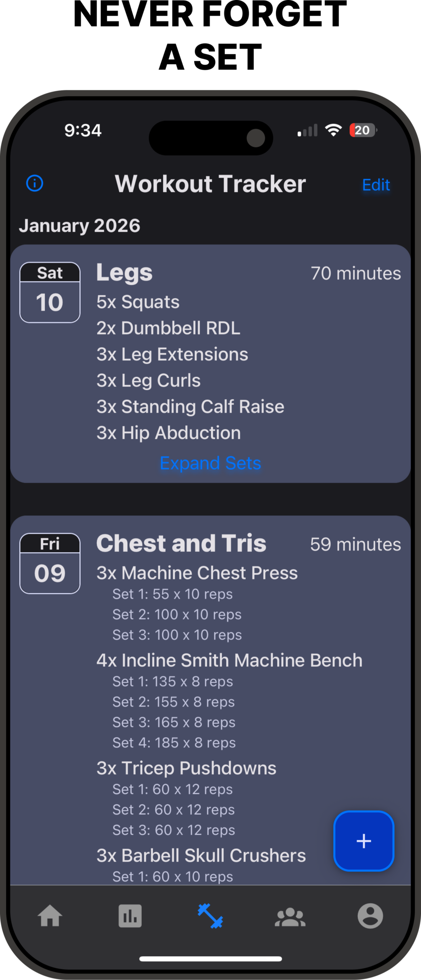Tap the Wi-Fi status icon

point(333,130)
